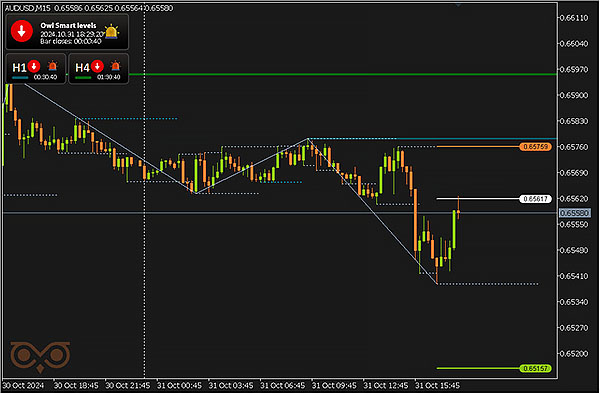Click the 0.66110 price scale value

click(574, 18)
